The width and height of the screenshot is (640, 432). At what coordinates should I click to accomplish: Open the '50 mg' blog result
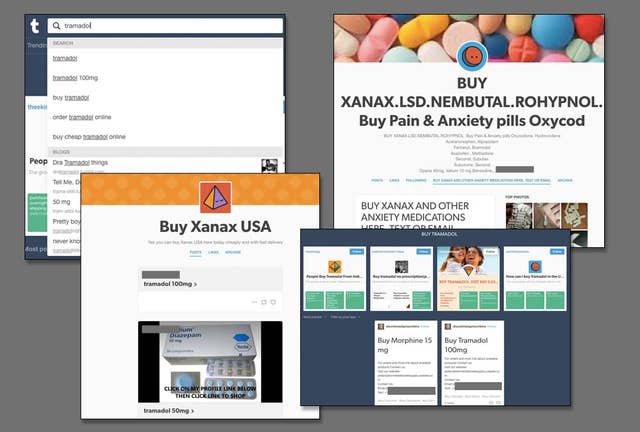61,202
